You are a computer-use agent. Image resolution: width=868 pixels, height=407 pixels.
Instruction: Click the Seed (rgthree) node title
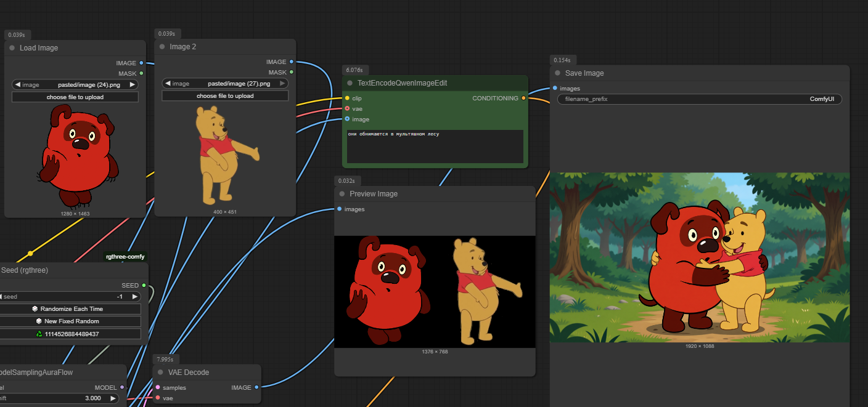(x=25, y=270)
